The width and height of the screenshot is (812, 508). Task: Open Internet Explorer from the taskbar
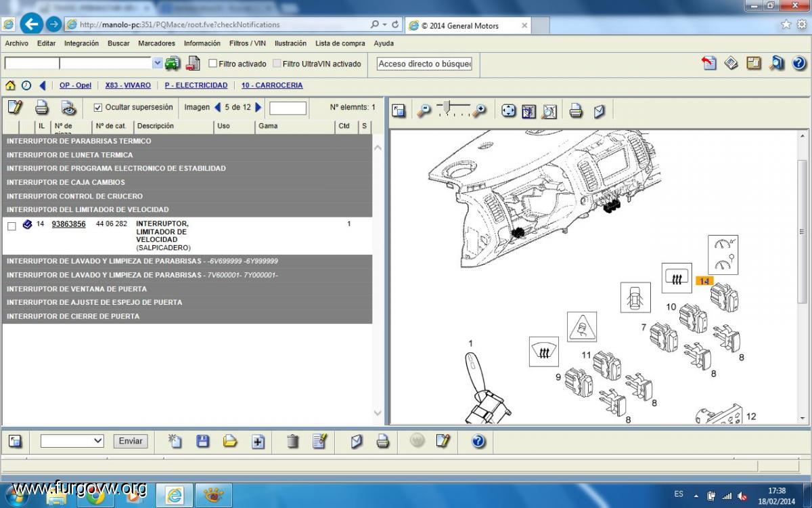175,495
